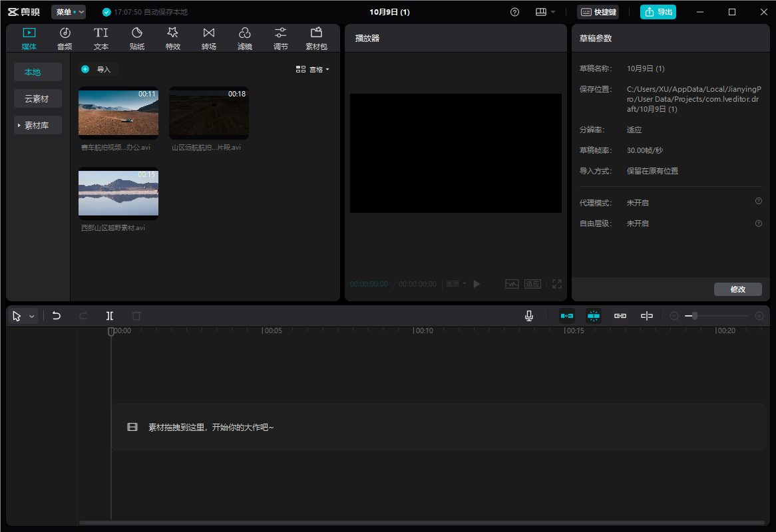776x532 pixels.
Task: Click the 修改 button in draft parameters
Action: pos(737,289)
